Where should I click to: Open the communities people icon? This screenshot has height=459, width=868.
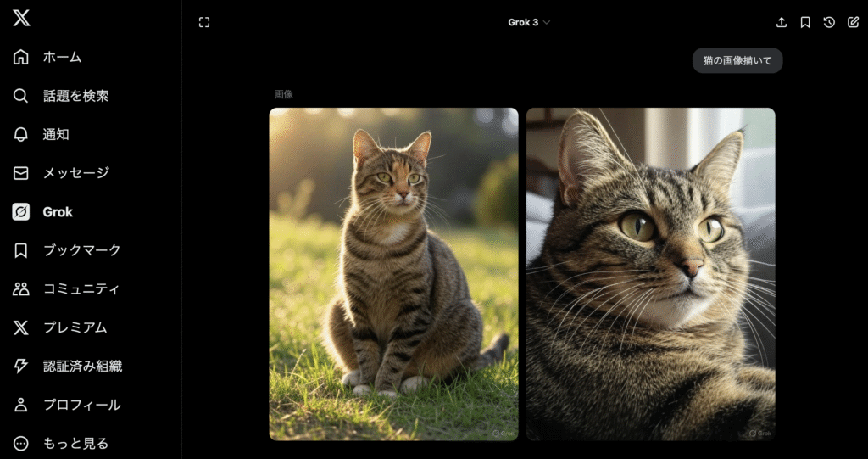tap(20, 288)
